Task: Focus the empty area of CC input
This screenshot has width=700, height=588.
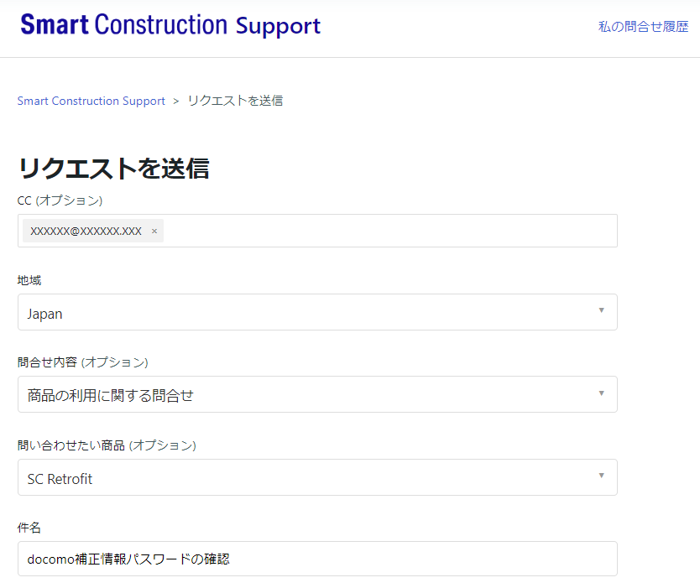Action: [x=389, y=231]
